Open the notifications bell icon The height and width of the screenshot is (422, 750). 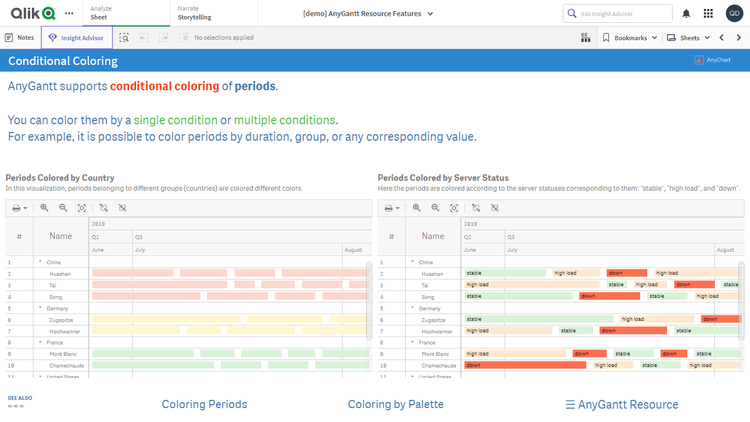click(686, 13)
